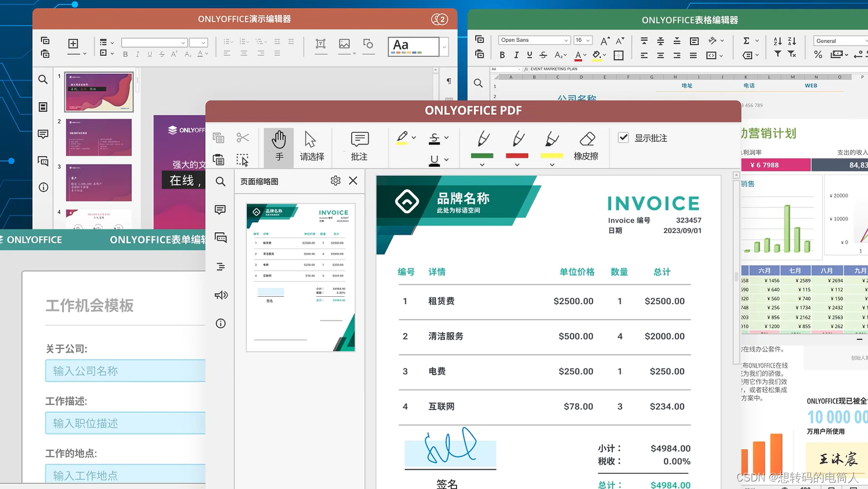Insert image icon in presentation editor
Viewport: 868px width, 489px height.
pyautogui.click(x=345, y=44)
